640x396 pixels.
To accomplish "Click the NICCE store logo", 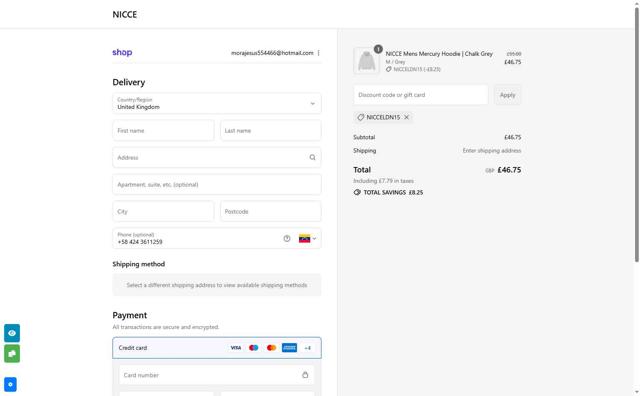I will point(124,14).
